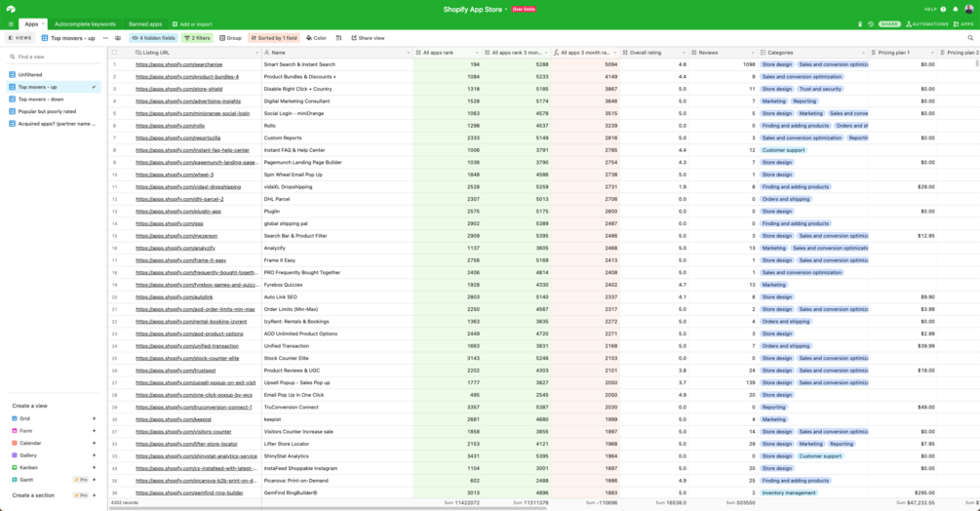Click the Share view button

(369, 38)
